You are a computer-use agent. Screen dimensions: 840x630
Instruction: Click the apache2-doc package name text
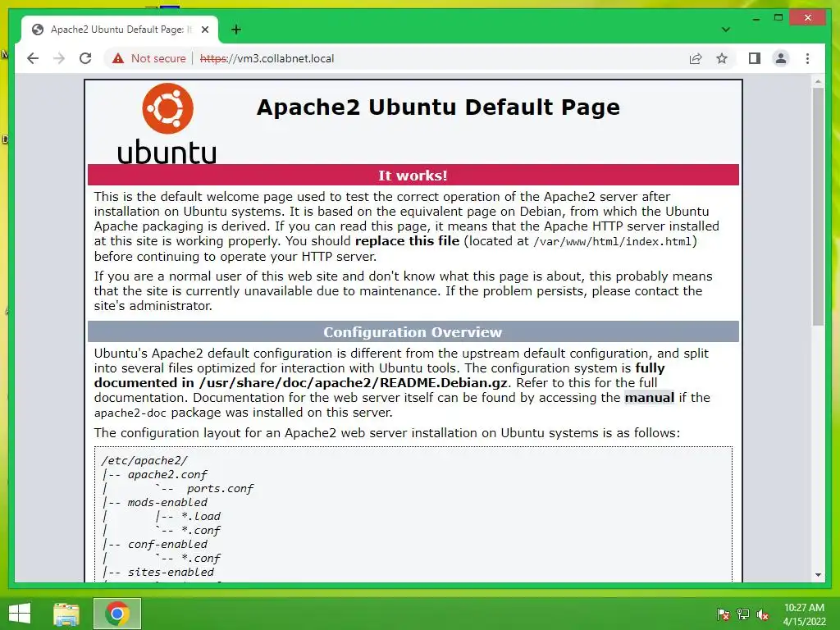coord(130,413)
